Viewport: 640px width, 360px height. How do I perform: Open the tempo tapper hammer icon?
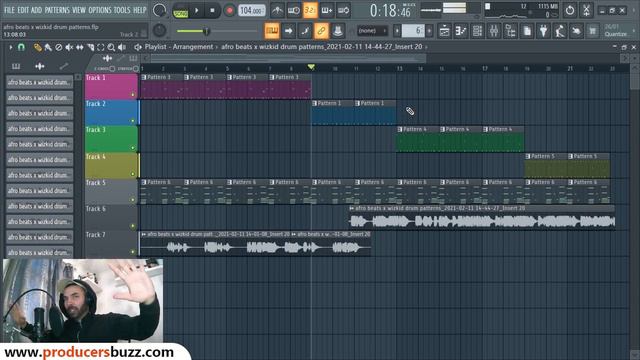pyautogui.click(x=560, y=31)
